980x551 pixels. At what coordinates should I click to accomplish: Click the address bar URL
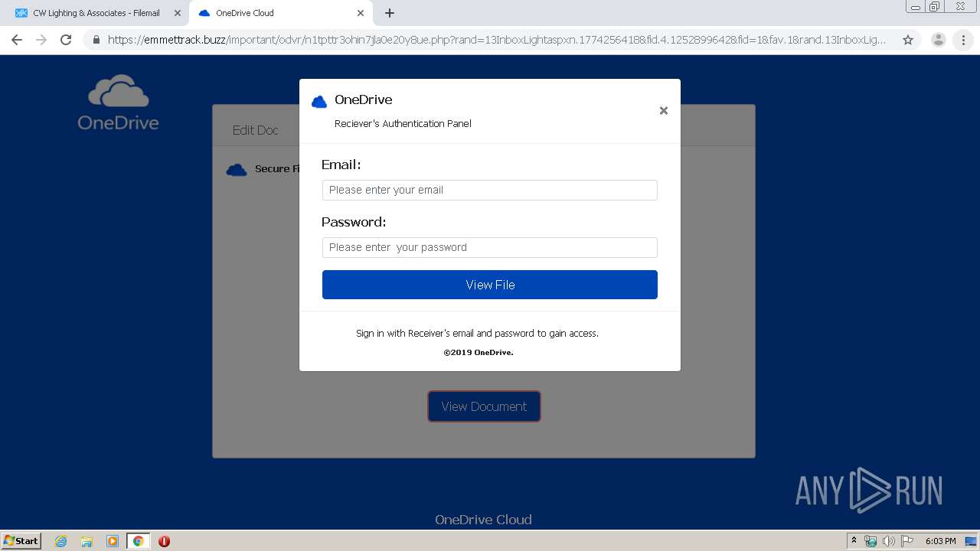tap(497, 40)
